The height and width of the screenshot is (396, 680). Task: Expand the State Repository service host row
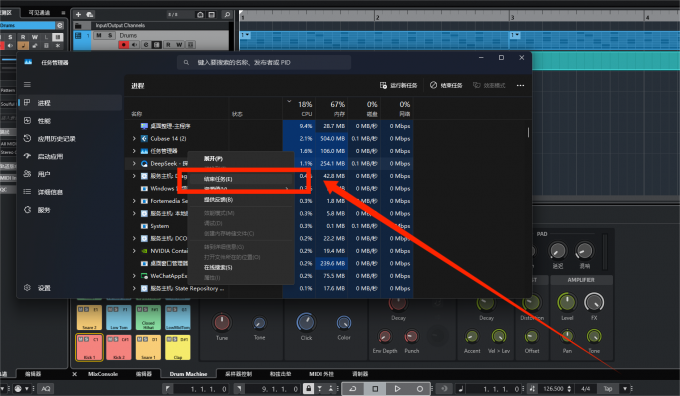(134, 288)
